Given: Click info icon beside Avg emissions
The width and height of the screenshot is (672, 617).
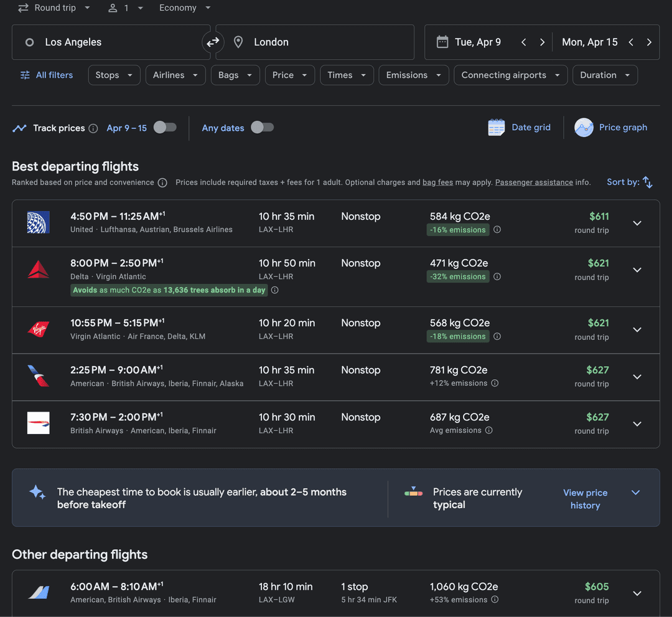Looking at the screenshot, I should [x=488, y=430].
